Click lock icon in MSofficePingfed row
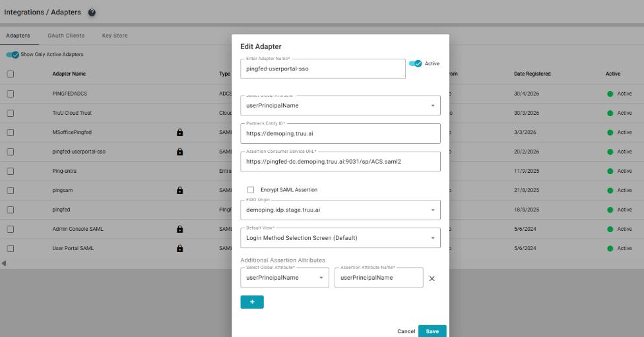This screenshot has width=644, height=337. 180,132
